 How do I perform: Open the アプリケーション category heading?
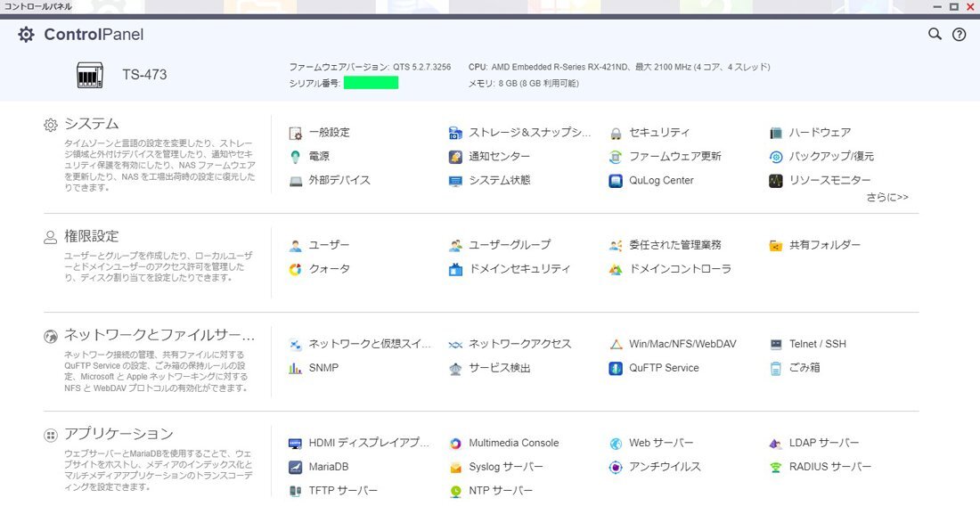[118, 434]
